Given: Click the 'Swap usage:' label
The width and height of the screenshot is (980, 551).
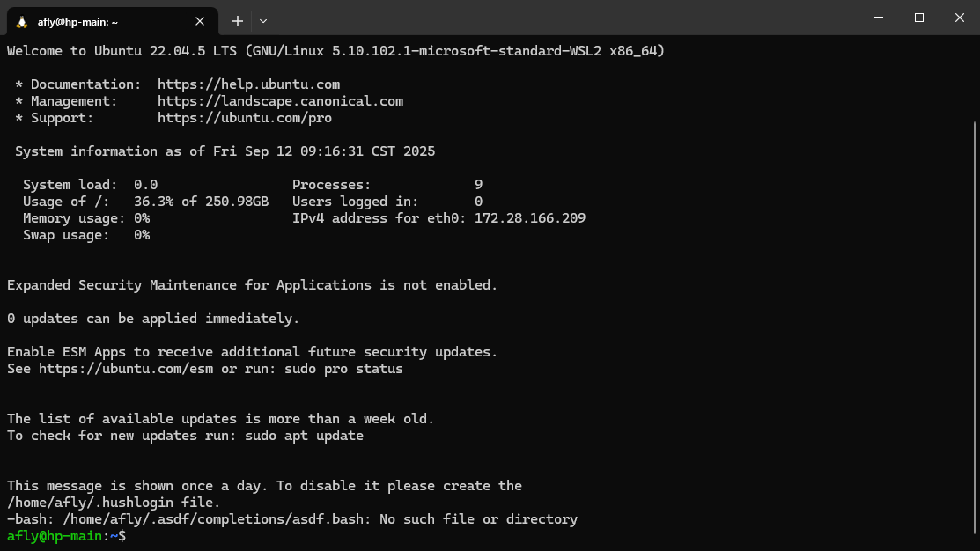Looking at the screenshot, I should 66,236.
